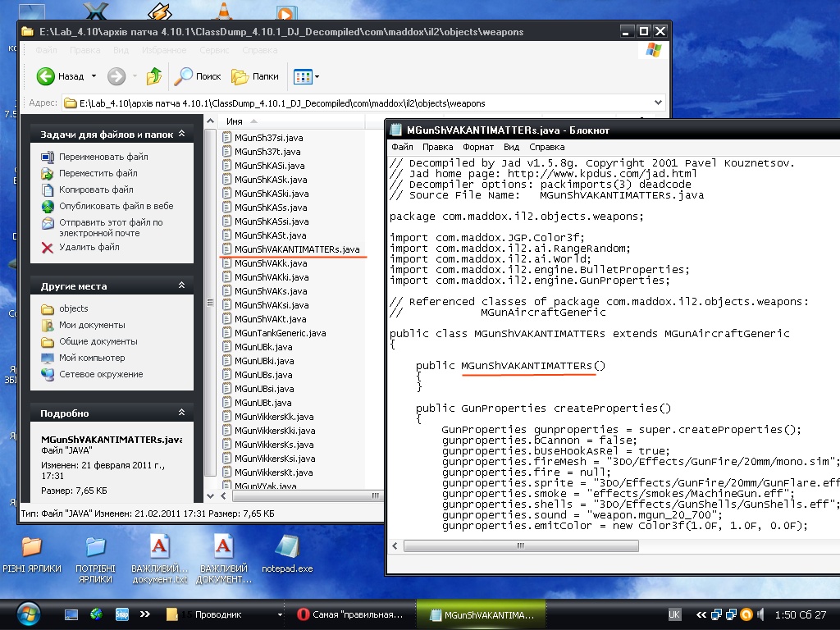
Task: Select MGunTankGeneric.java in the file list
Action: point(280,333)
